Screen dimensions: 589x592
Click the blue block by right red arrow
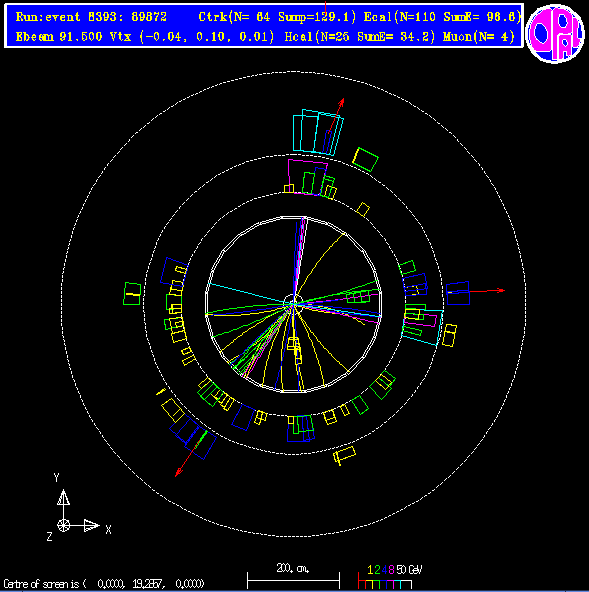pyautogui.click(x=458, y=293)
